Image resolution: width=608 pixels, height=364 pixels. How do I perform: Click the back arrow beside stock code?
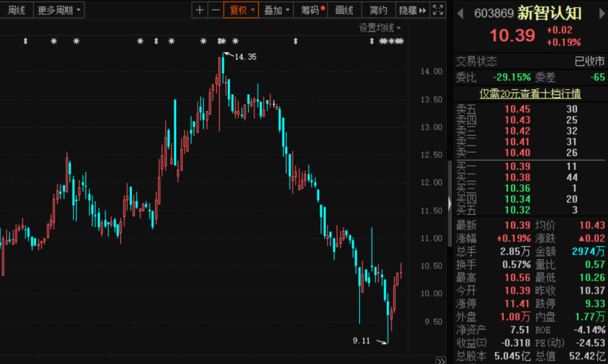click(460, 13)
